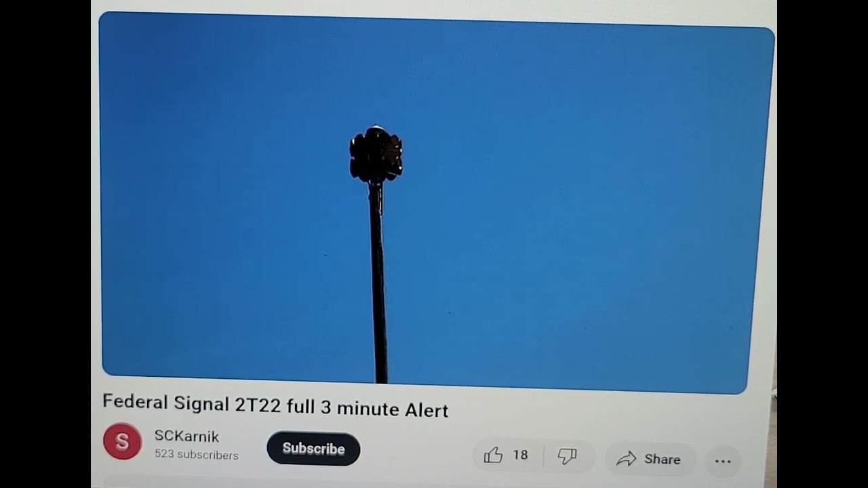Click the '523 subscribers' text
The image size is (868, 488).
coord(196,455)
